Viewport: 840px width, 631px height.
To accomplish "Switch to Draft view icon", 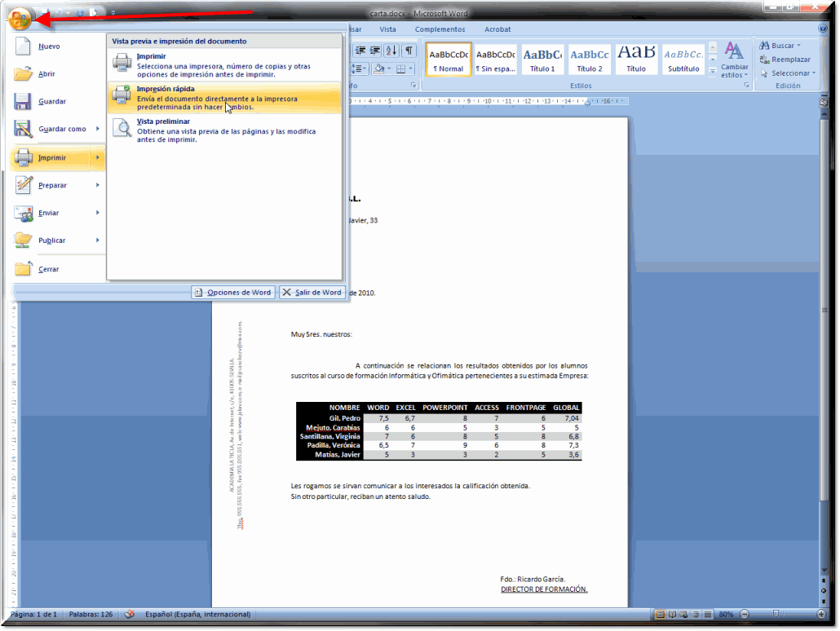I will point(708,615).
